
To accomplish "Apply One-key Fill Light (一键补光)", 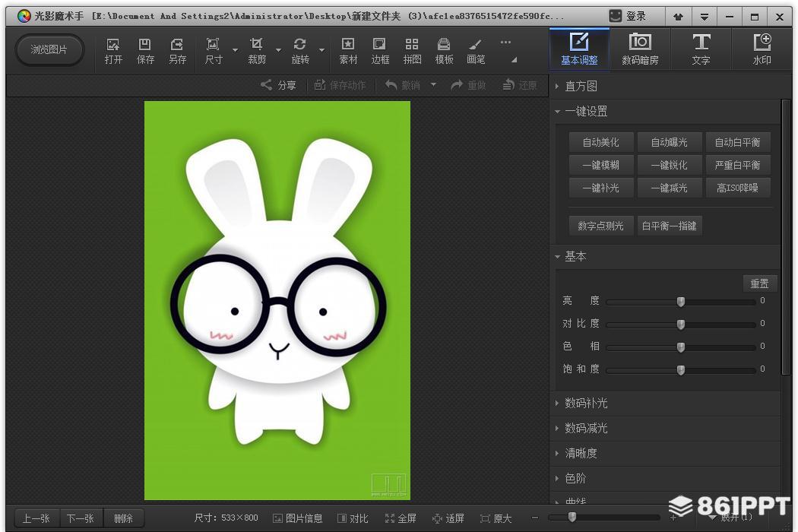I will pos(601,188).
